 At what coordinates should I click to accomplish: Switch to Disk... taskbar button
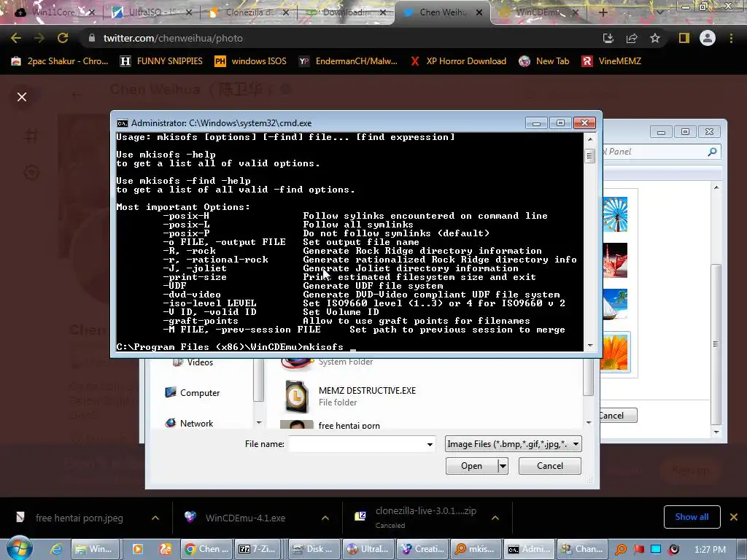point(314,549)
